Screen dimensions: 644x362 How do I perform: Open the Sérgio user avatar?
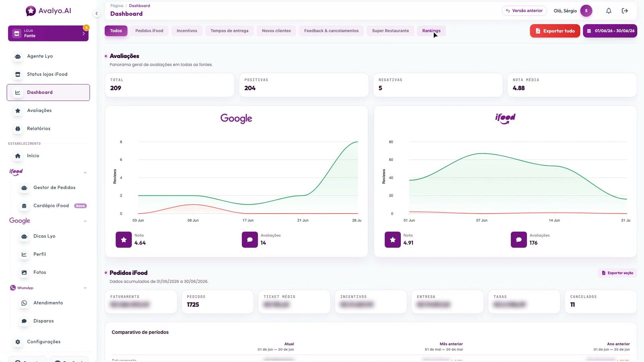pyautogui.click(x=586, y=11)
